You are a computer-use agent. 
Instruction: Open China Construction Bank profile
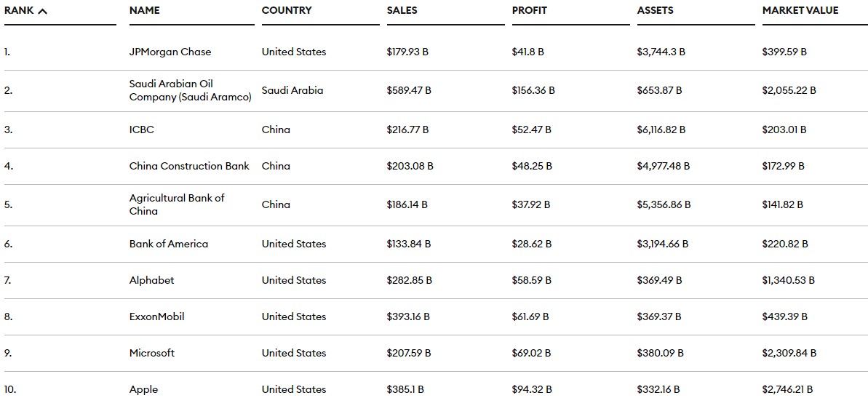pos(189,166)
